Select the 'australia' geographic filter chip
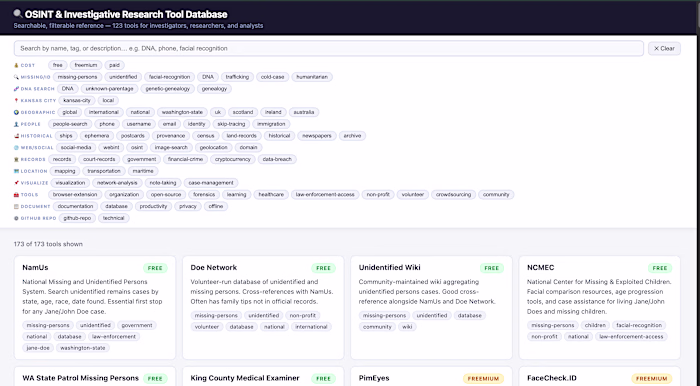The width and height of the screenshot is (700, 386). point(304,112)
